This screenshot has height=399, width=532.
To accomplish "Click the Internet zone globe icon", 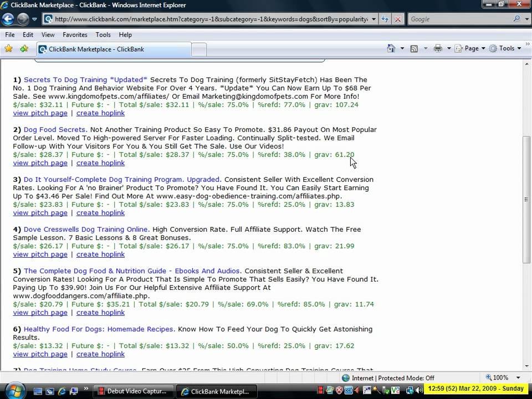I will [346, 377].
